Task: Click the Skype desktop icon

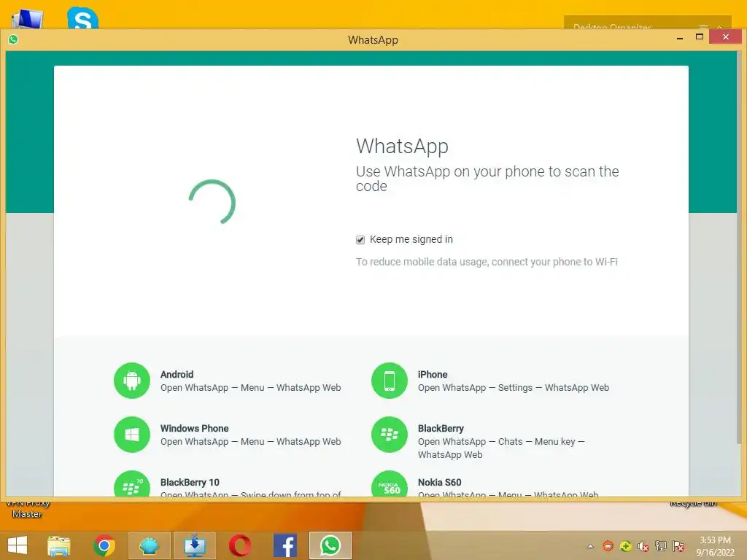Action: 83,17
